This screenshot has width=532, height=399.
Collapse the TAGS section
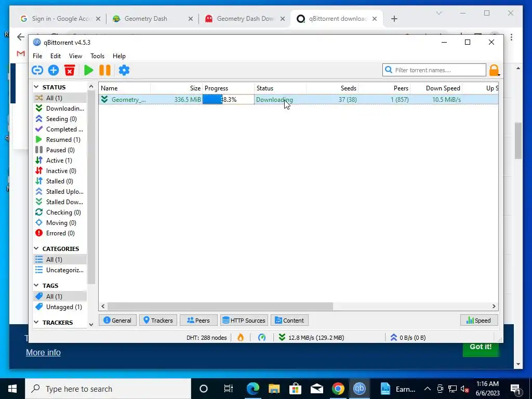click(x=36, y=286)
